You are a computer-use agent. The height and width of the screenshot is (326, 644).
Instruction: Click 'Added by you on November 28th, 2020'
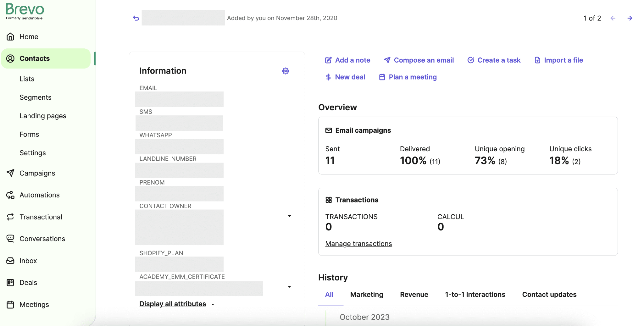pyautogui.click(x=282, y=18)
